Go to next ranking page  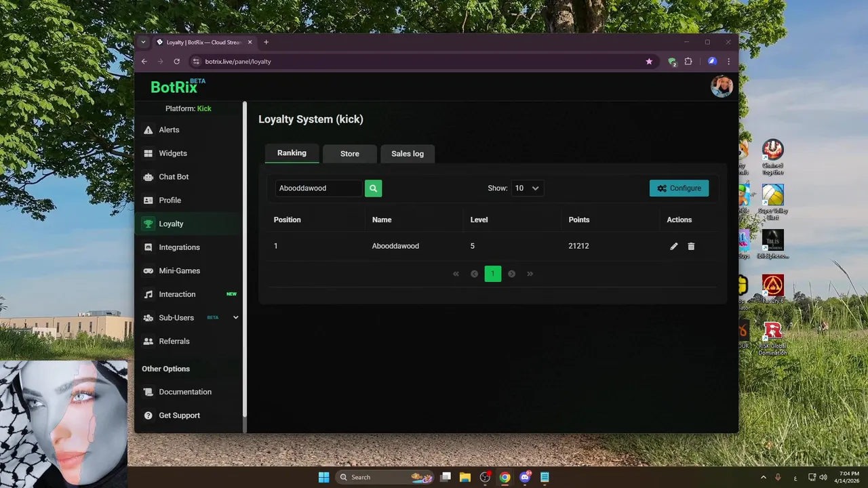pyautogui.click(x=511, y=274)
